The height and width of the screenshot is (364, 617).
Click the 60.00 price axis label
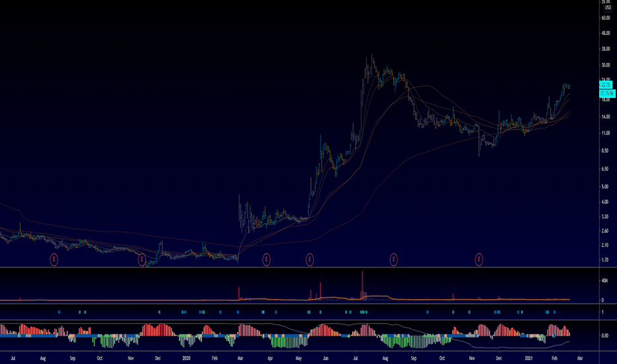point(605,18)
